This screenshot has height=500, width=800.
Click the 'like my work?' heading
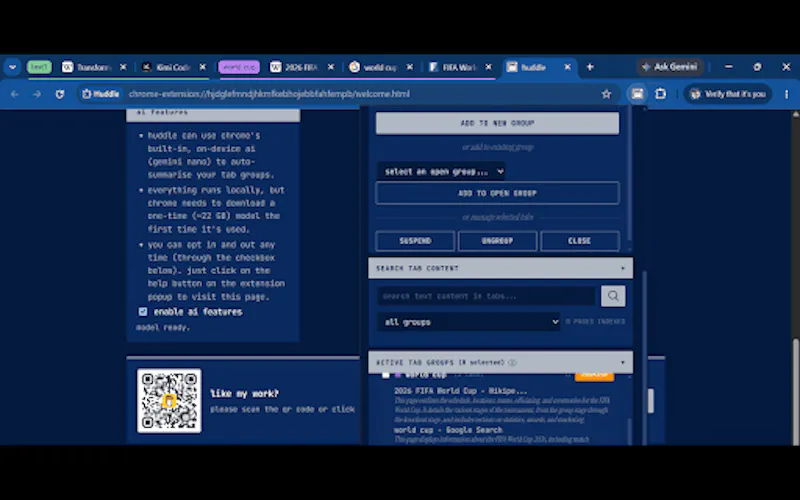(x=244, y=393)
